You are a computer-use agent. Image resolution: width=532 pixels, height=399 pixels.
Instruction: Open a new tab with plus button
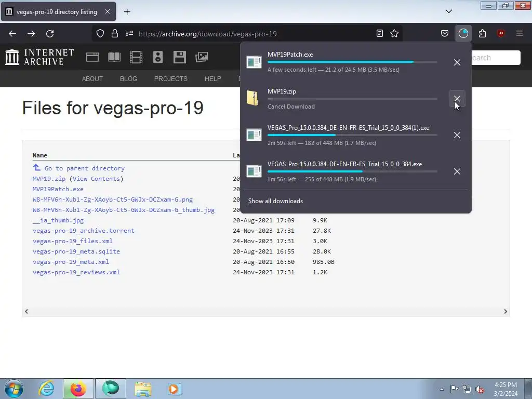click(x=127, y=12)
